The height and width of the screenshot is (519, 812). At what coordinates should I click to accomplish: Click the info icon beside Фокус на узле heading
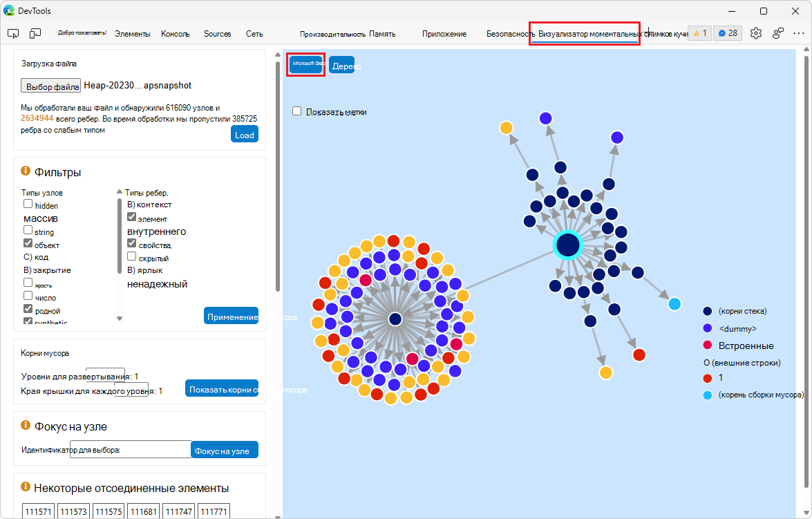pos(26,425)
